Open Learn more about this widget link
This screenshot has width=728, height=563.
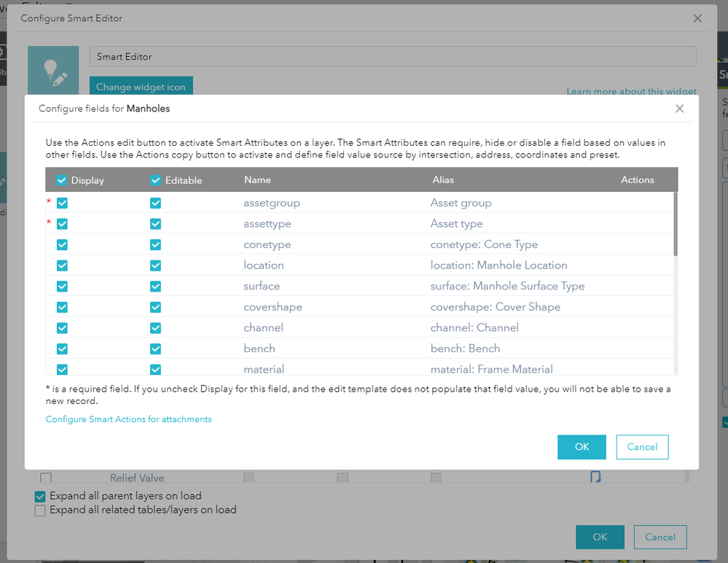tap(631, 91)
